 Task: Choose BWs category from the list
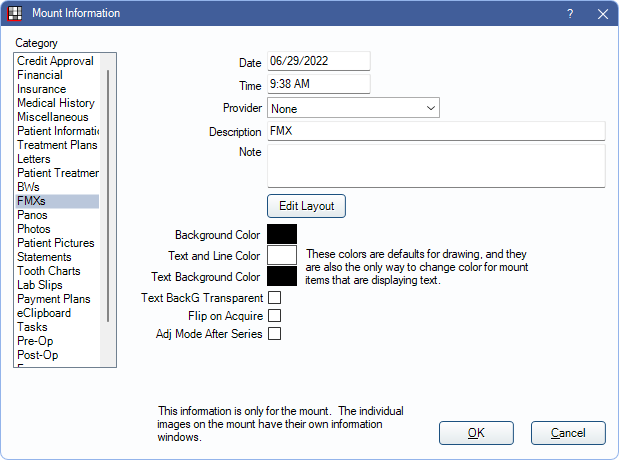(29, 187)
